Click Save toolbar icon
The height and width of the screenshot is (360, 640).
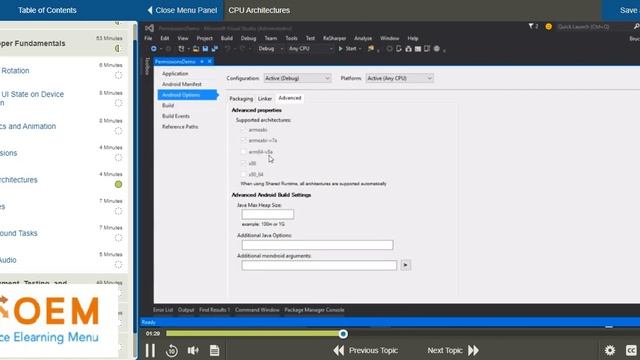pos(205,49)
